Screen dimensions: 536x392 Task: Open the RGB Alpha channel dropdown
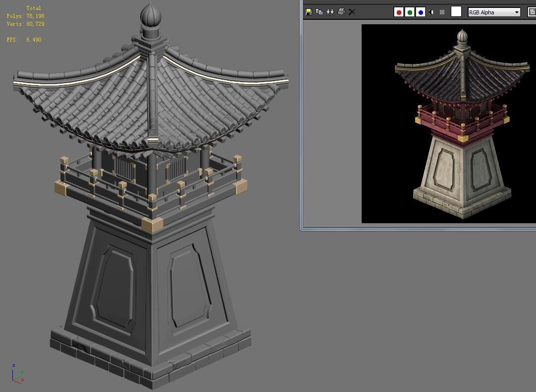(494, 12)
